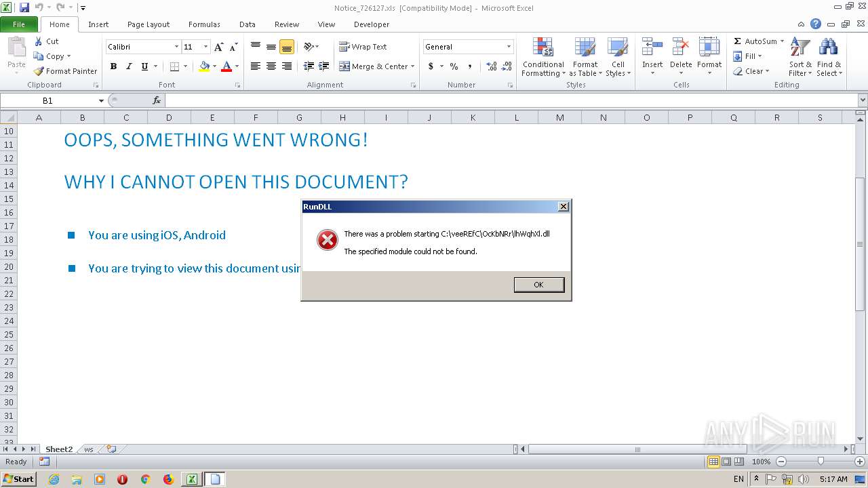Toggle Align Text Left
The height and width of the screenshot is (488, 868).
(x=256, y=66)
